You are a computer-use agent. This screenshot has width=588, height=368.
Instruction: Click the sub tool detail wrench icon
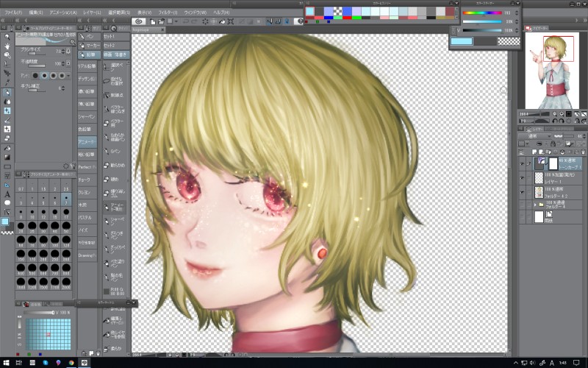[x=73, y=166]
